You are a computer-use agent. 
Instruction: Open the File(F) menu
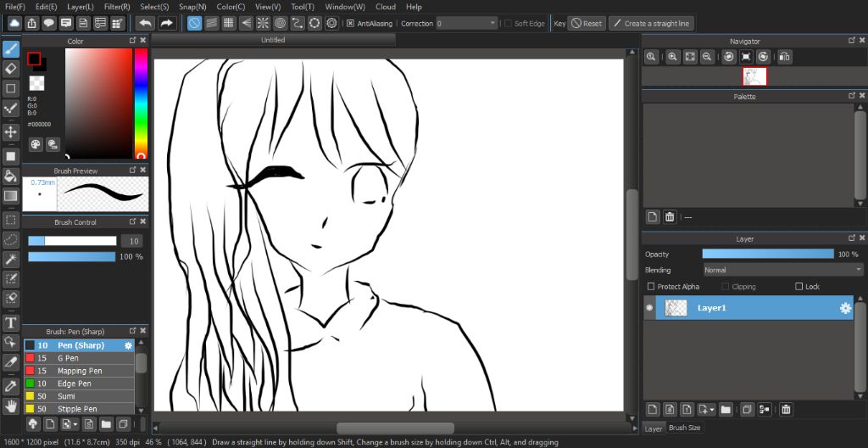click(15, 7)
